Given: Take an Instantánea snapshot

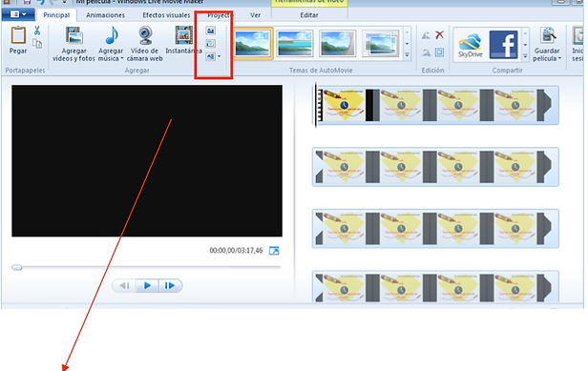Looking at the screenshot, I should (183, 40).
